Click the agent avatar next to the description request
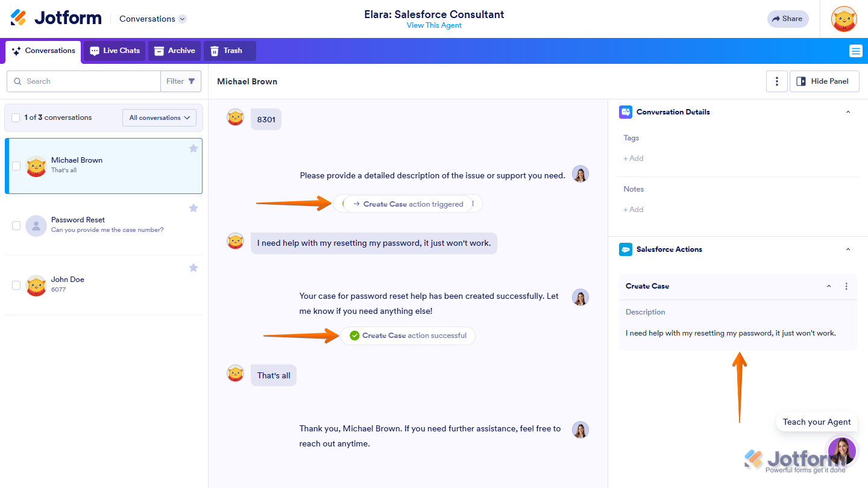Screen dimensions: 868x488 click(580, 174)
